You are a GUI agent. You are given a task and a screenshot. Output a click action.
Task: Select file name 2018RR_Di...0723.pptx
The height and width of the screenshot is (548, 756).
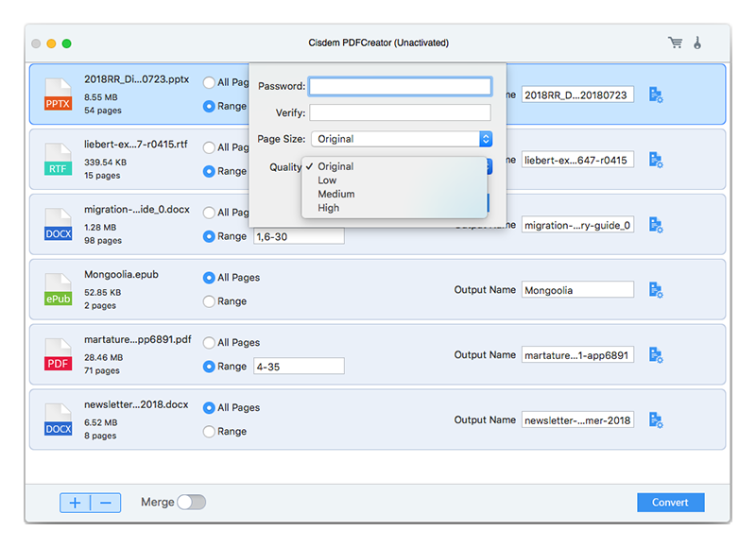tap(136, 79)
